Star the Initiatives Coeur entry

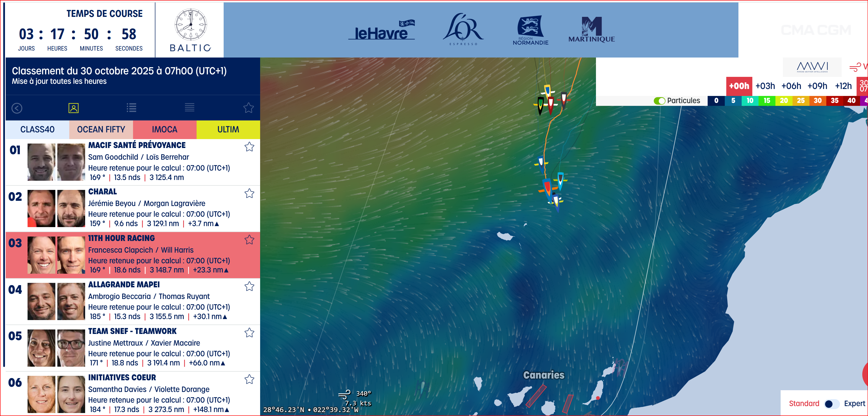click(x=249, y=379)
